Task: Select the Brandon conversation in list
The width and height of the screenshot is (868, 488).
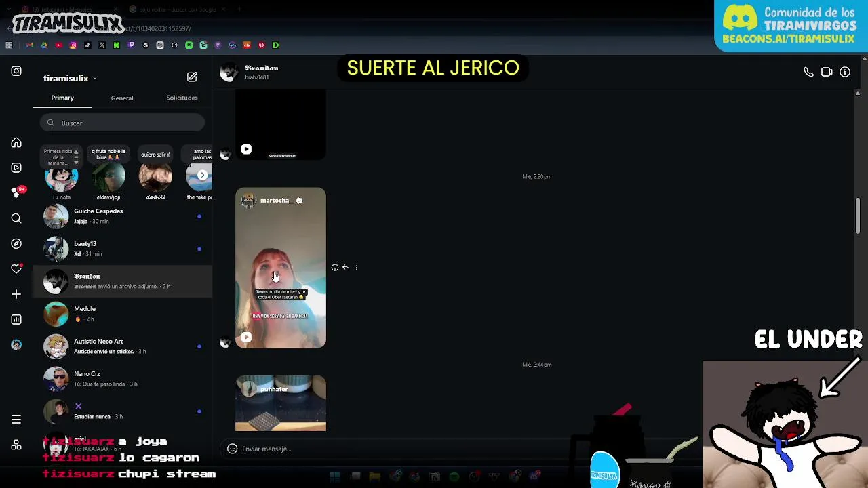Action: click(122, 281)
